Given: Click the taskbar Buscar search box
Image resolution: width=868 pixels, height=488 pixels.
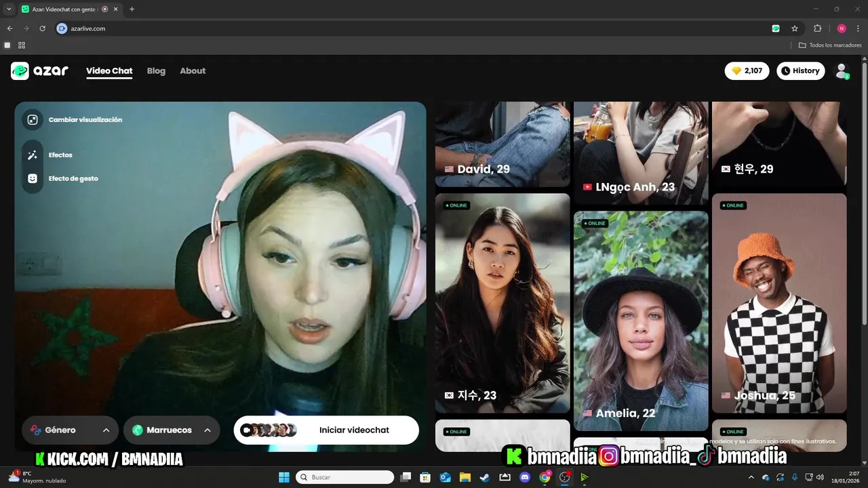Looking at the screenshot, I should click(344, 477).
